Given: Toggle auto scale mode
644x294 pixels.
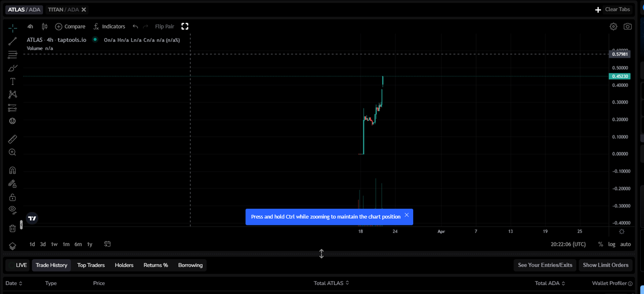Looking at the screenshot, I should [x=625, y=244].
